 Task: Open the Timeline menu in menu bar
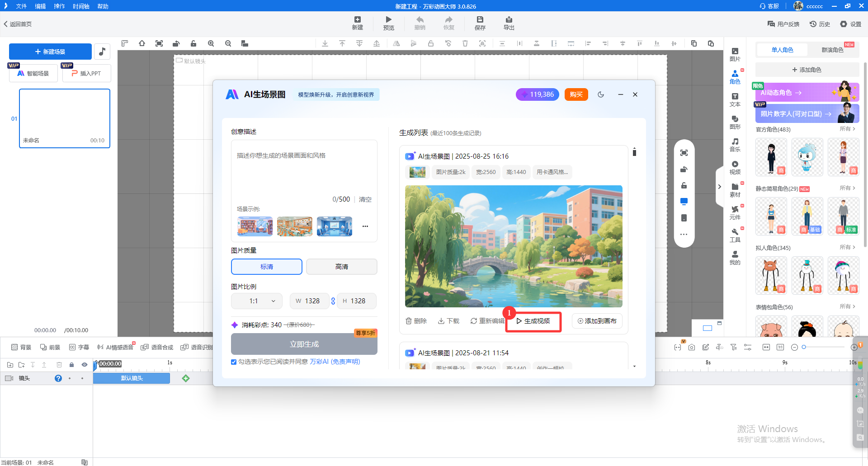tap(81, 6)
